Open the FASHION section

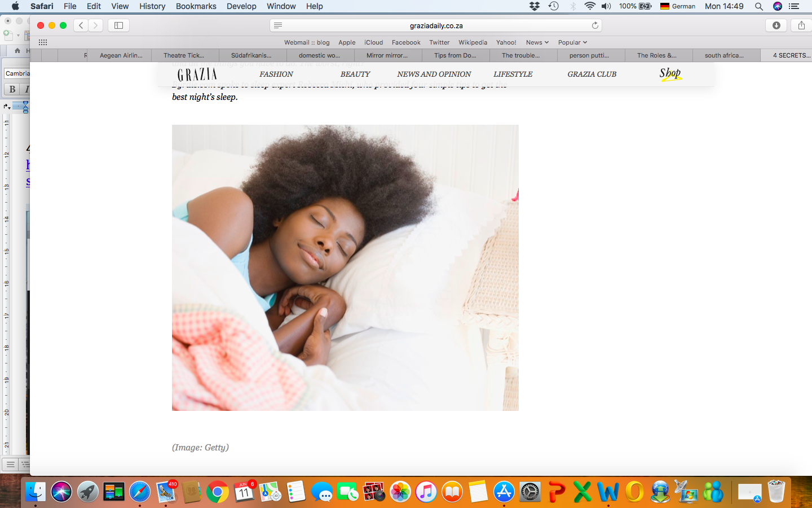coord(276,74)
